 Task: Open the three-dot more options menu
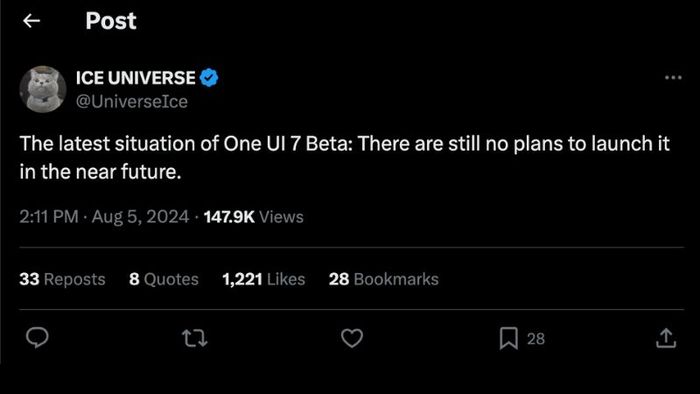point(673,78)
